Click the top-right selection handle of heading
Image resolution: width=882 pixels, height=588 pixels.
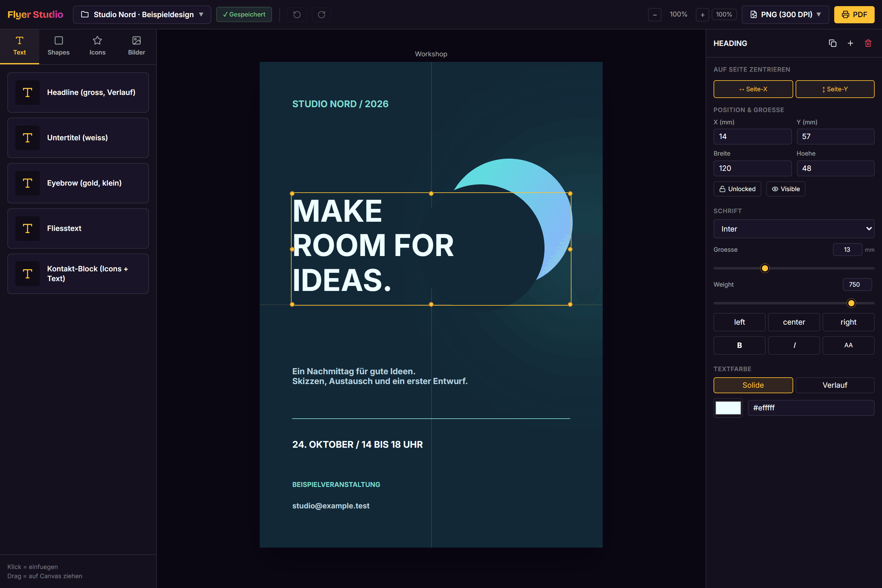click(570, 194)
